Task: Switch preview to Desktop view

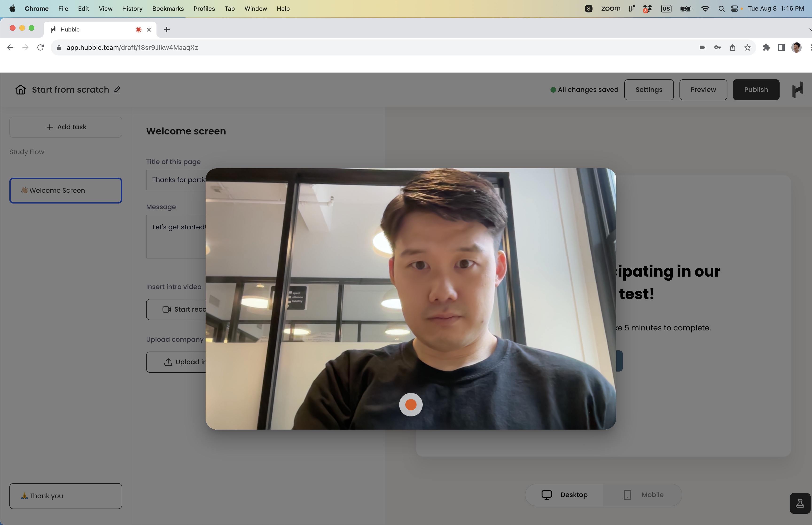Action: (x=565, y=495)
